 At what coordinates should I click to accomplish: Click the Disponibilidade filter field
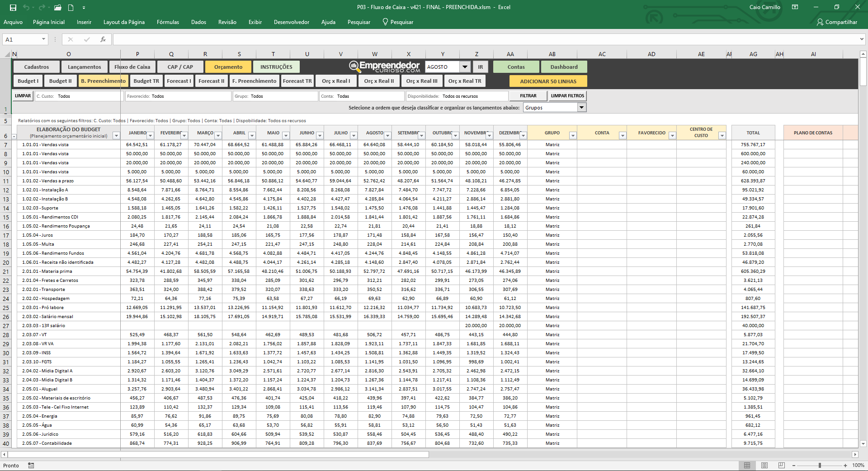click(457, 96)
